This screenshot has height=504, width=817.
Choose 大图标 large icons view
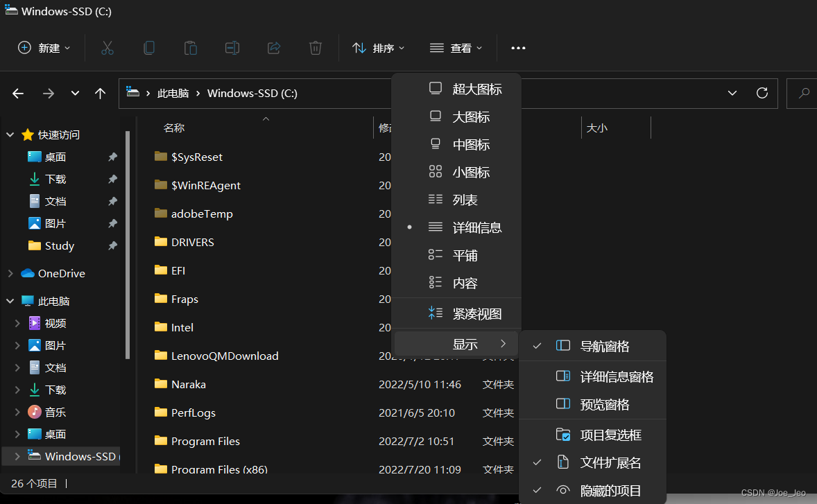click(x=456, y=116)
